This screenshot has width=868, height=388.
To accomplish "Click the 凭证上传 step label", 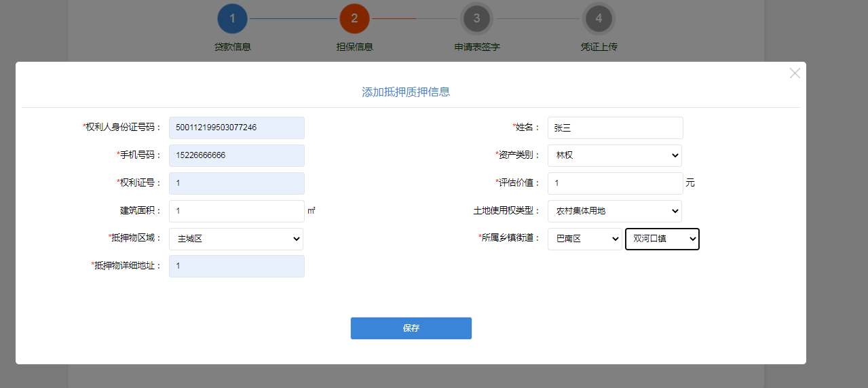I will pyautogui.click(x=599, y=47).
